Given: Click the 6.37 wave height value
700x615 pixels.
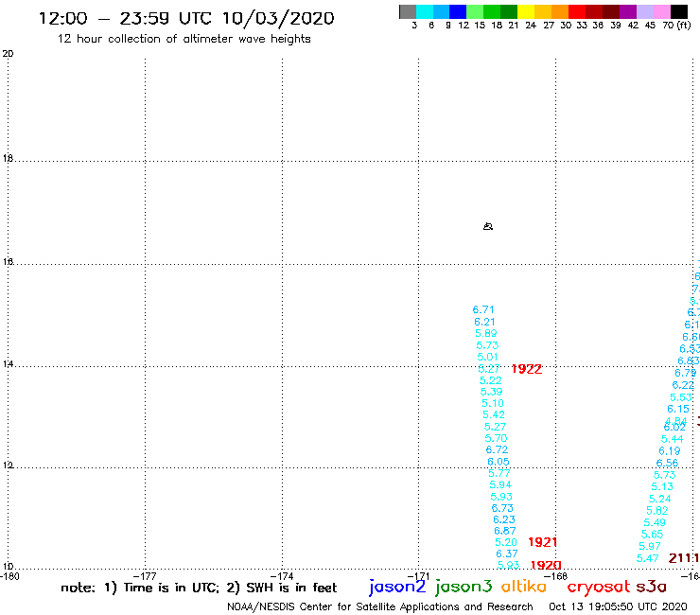Looking at the screenshot, I should (x=507, y=553).
